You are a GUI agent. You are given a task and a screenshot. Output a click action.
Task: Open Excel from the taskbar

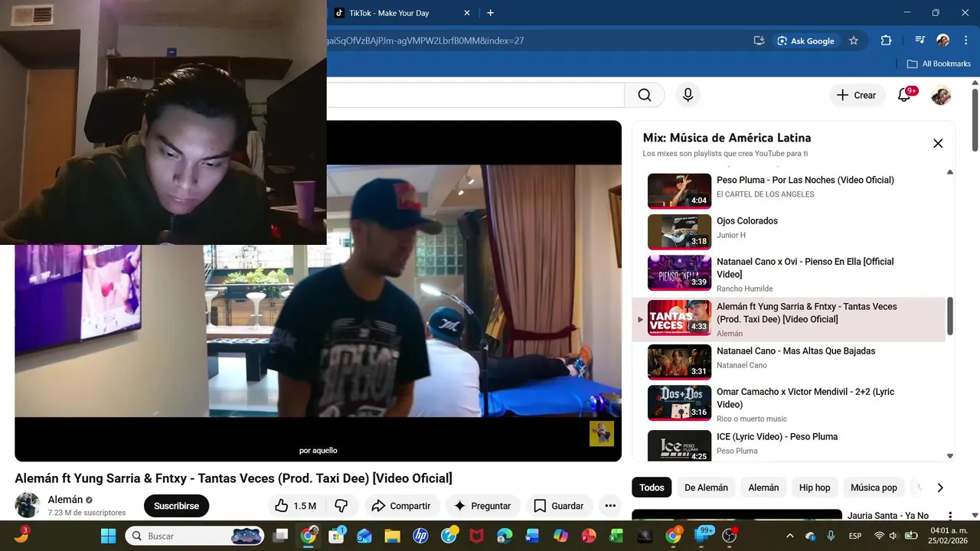616,536
